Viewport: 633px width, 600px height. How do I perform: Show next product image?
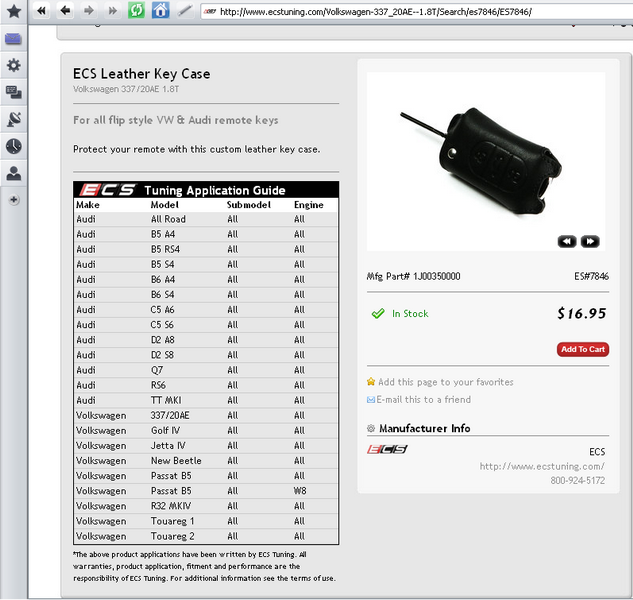[x=590, y=241]
